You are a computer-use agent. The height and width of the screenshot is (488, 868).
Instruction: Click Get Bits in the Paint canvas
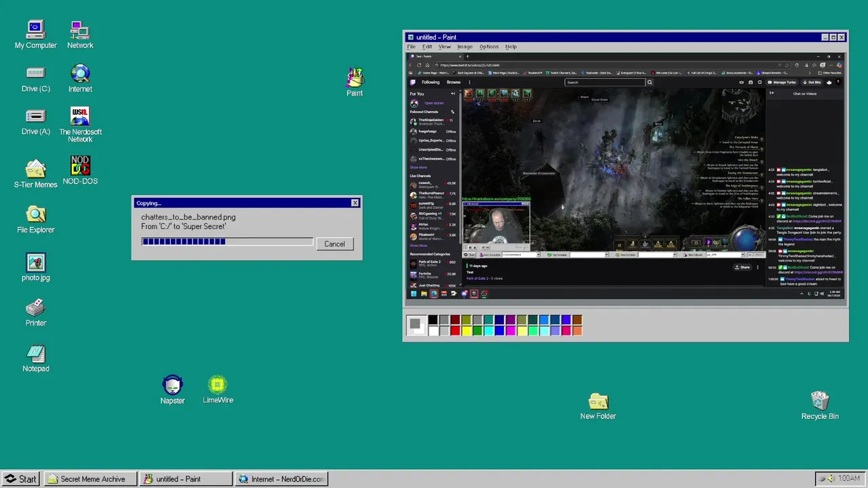tap(812, 82)
